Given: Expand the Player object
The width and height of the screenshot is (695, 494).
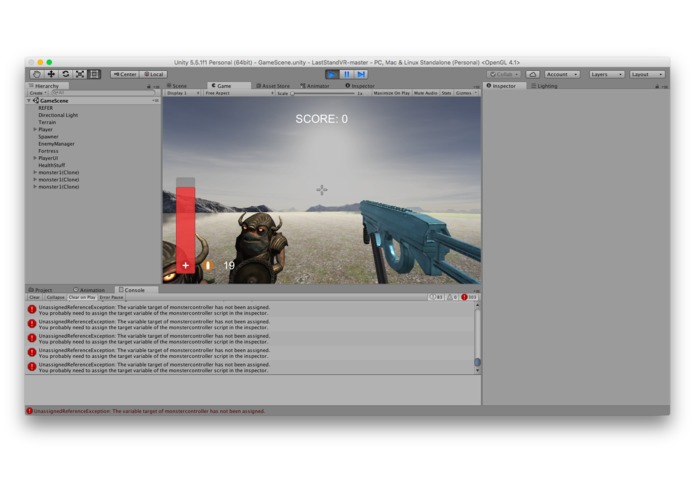Looking at the screenshot, I should click(35, 129).
